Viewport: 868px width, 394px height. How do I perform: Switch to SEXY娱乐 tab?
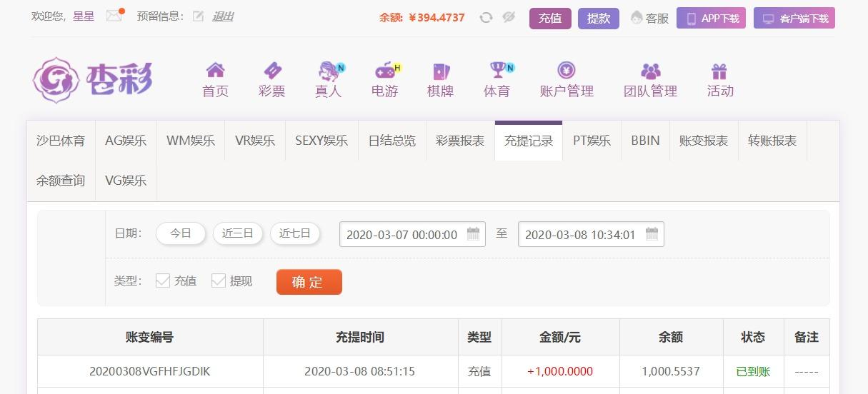pos(321,141)
